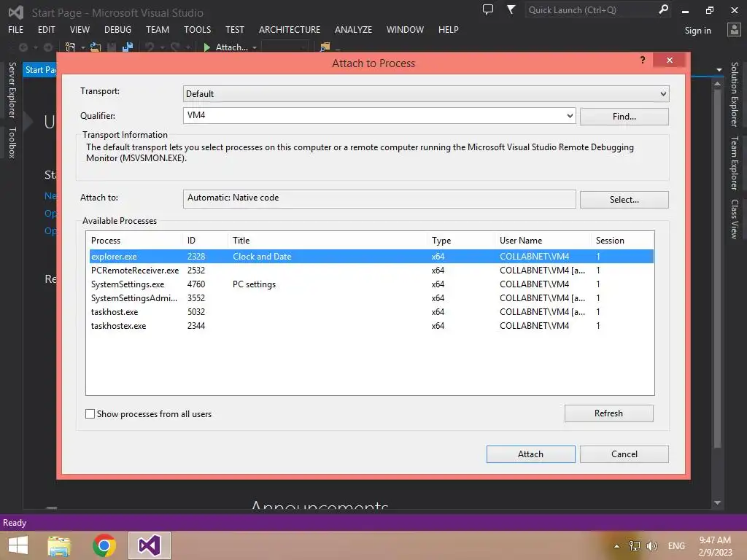
Task: Open the Attach button dropdown arrow in toolbar
Action: [255, 47]
